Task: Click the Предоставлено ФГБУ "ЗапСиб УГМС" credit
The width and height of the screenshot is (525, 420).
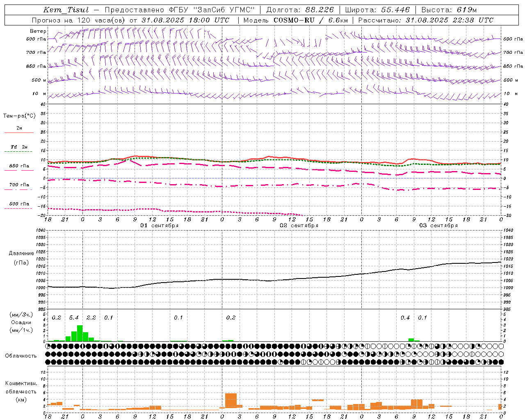Action: (x=179, y=10)
